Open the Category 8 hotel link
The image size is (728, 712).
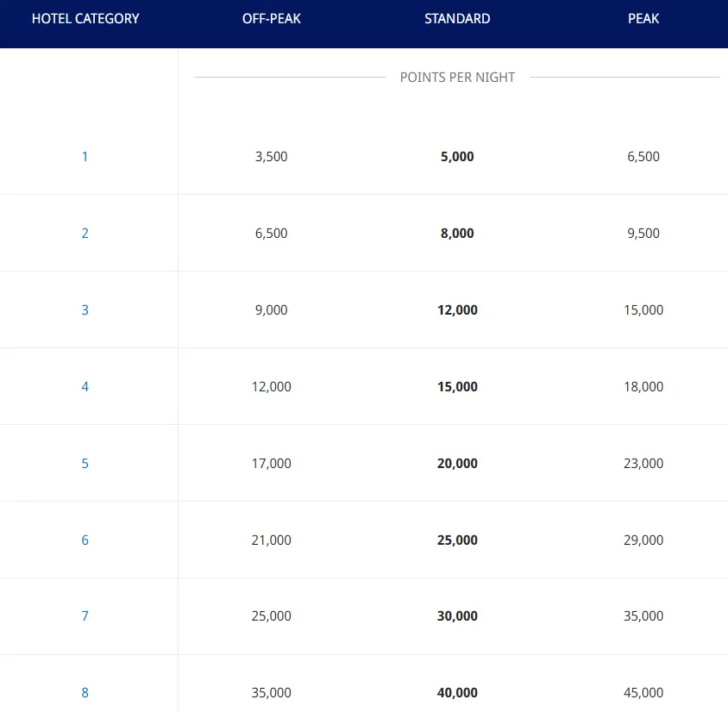85,692
